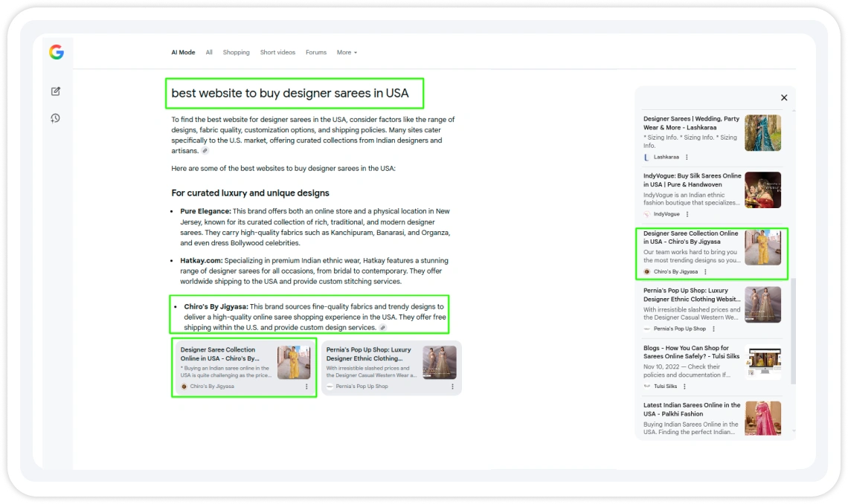This screenshot has height=504, width=848.
Task: Click 'For curated luxury and unique designs' heading
Action: [251, 193]
